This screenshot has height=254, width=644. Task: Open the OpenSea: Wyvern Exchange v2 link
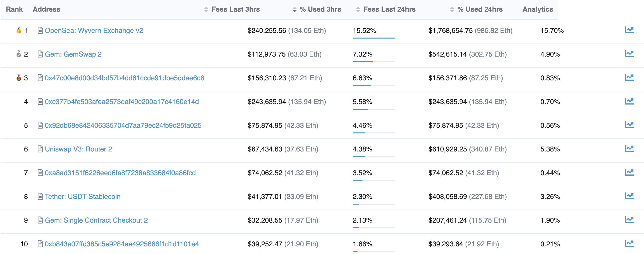[94, 31]
